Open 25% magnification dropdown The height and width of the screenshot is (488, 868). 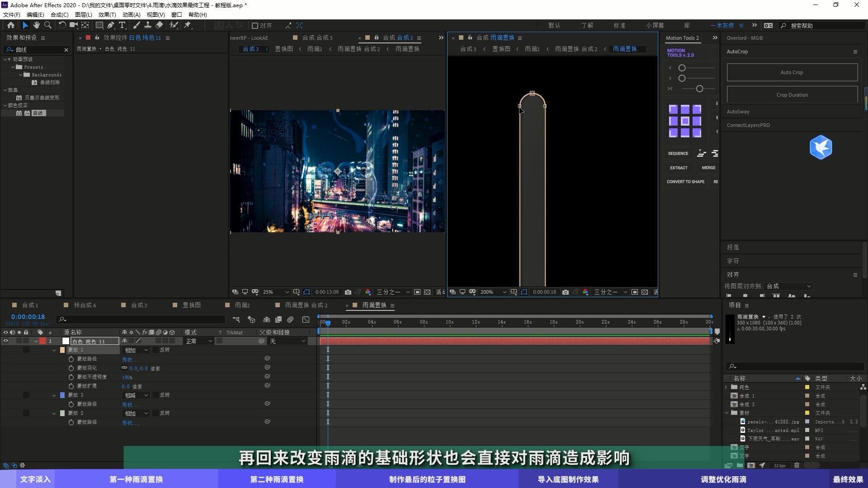click(x=275, y=292)
